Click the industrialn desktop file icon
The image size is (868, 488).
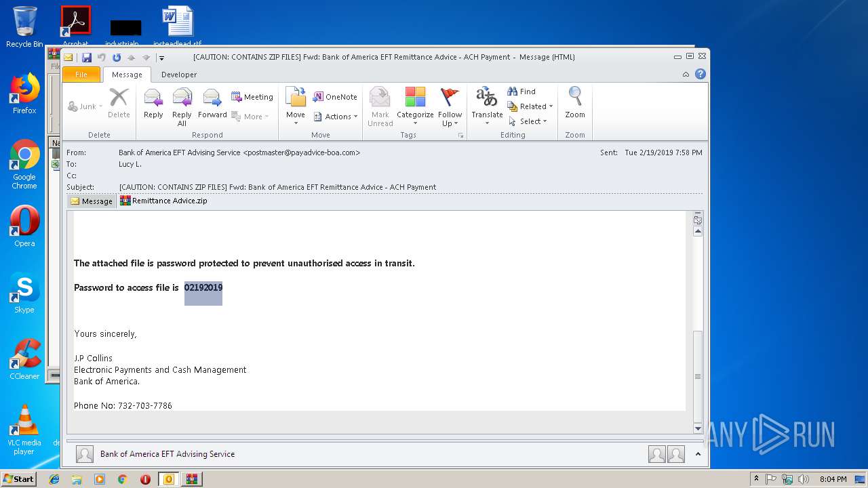point(125,33)
